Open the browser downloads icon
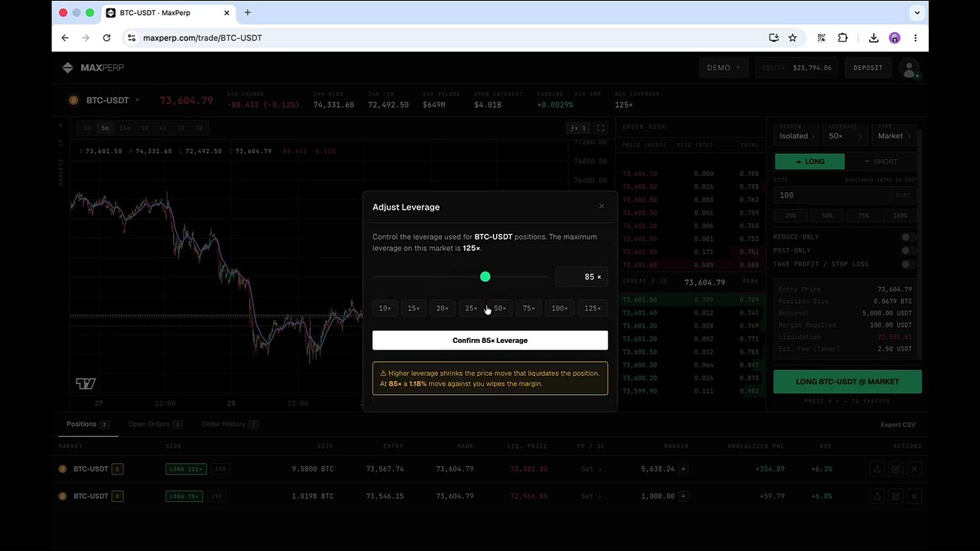Viewport: 980px width, 551px height. 874,37
